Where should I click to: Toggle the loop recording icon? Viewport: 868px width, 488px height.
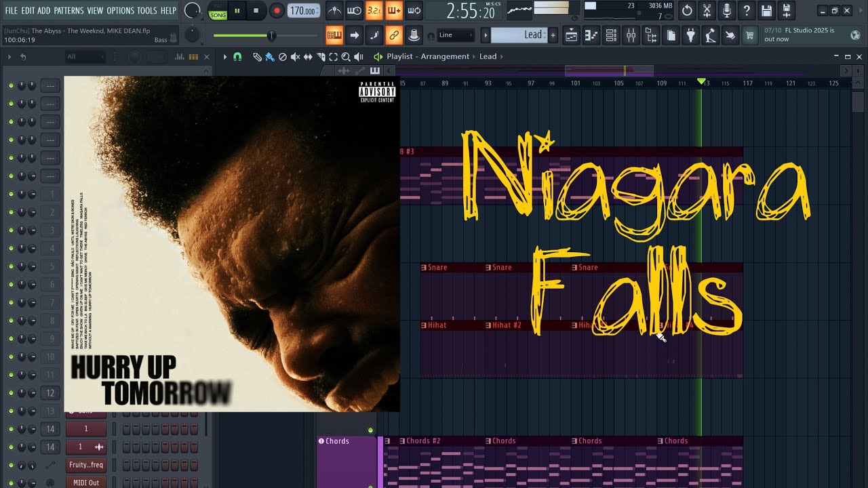(x=414, y=11)
